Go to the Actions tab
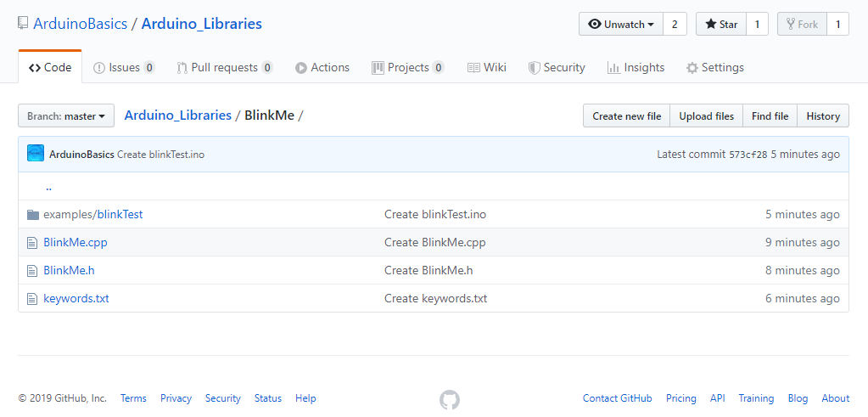The height and width of the screenshot is (417, 868). (322, 68)
